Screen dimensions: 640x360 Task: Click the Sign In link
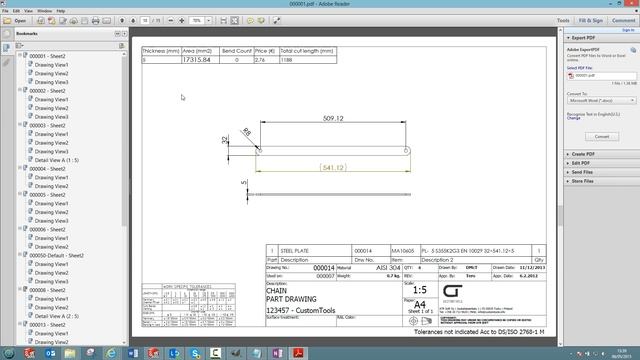click(x=628, y=30)
